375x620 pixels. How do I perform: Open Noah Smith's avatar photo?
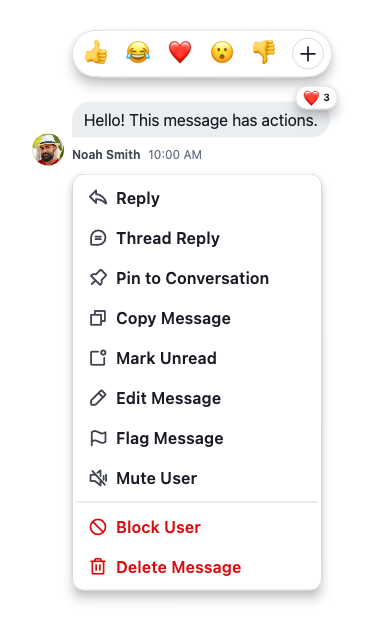pyautogui.click(x=48, y=149)
